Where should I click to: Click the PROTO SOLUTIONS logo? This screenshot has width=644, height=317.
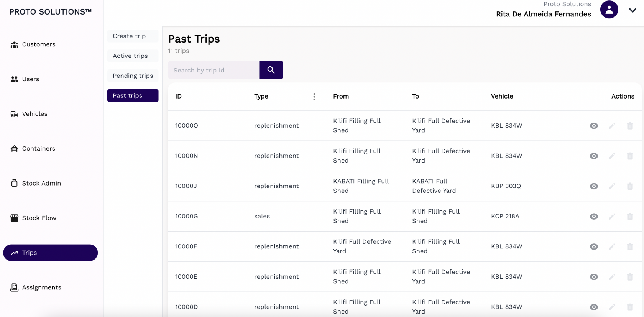pyautogui.click(x=50, y=12)
